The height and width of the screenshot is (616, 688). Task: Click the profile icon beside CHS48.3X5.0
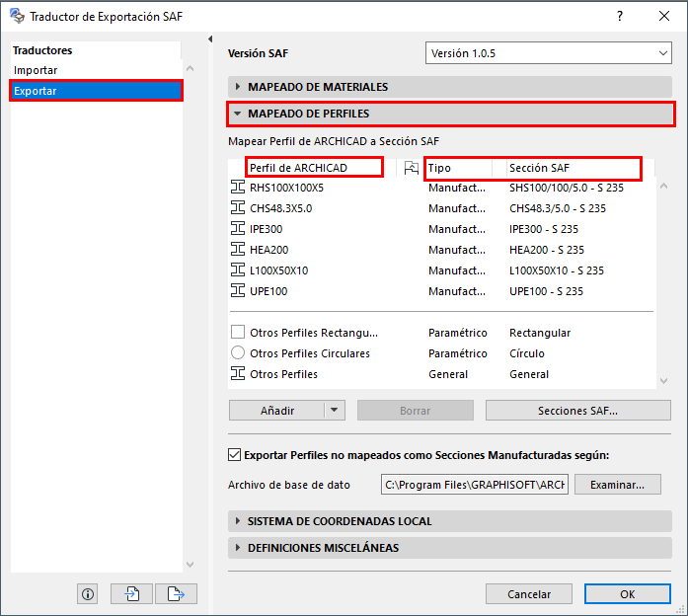click(238, 207)
